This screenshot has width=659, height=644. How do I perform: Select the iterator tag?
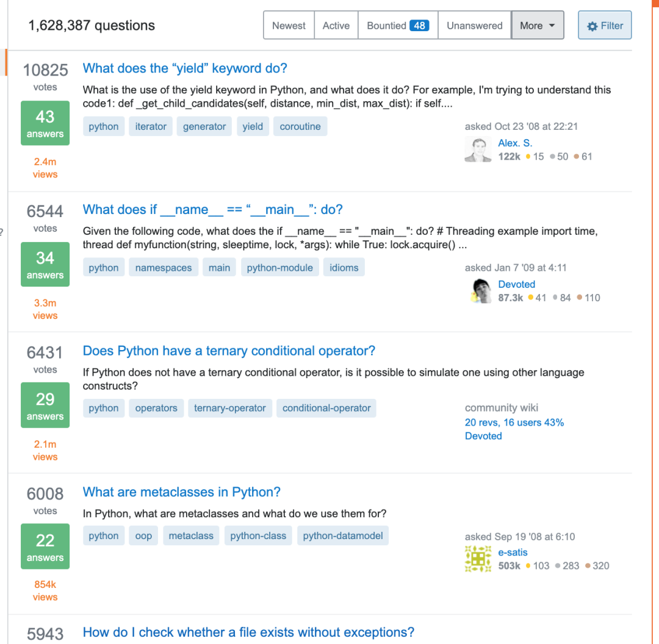tap(151, 126)
